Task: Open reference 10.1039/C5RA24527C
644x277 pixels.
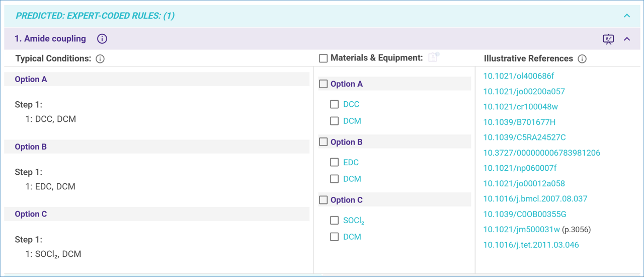Action: (524, 137)
